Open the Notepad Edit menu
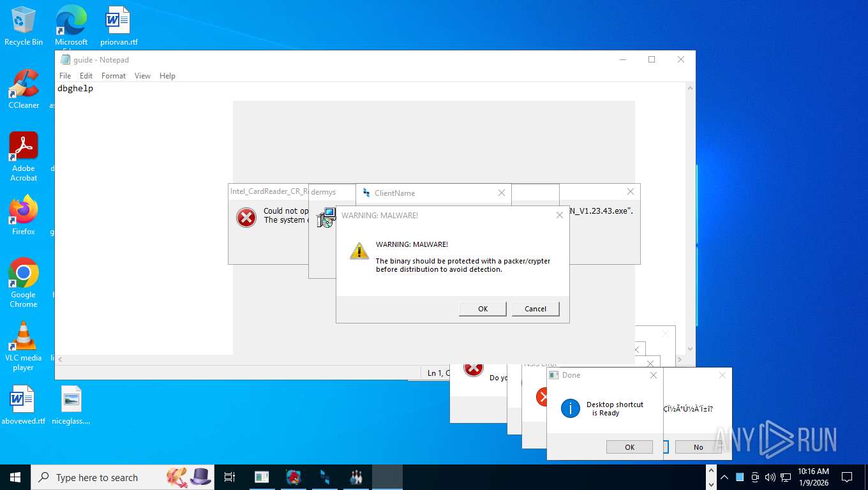This screenshot has height=490, width=868. pos(86,75)
